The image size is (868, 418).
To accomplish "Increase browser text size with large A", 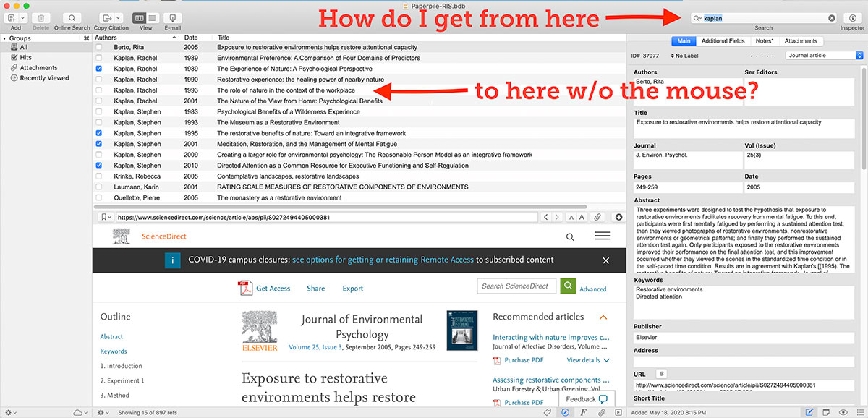I will point(582,217).
